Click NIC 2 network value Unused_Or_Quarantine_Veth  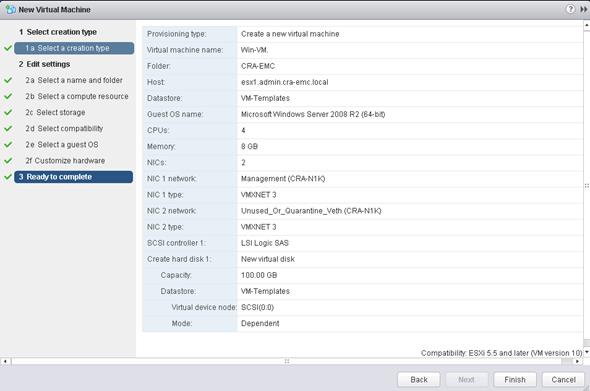[311, 211]
